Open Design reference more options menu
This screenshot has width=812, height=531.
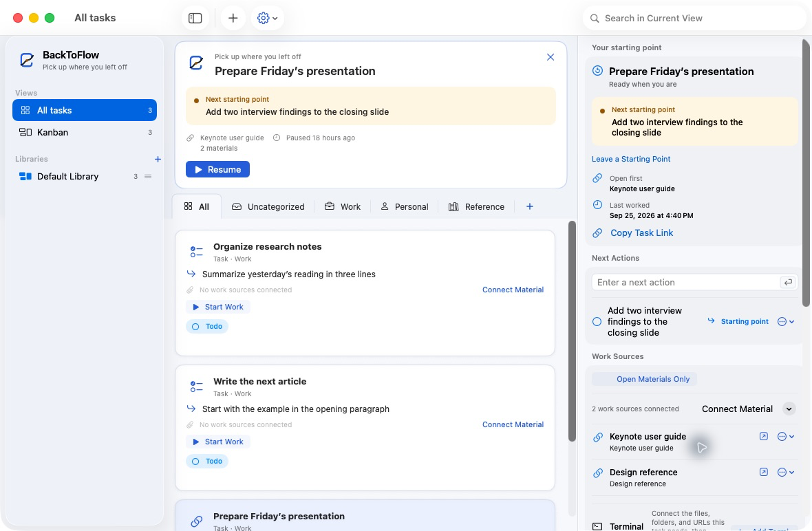(x=786, y=472)
